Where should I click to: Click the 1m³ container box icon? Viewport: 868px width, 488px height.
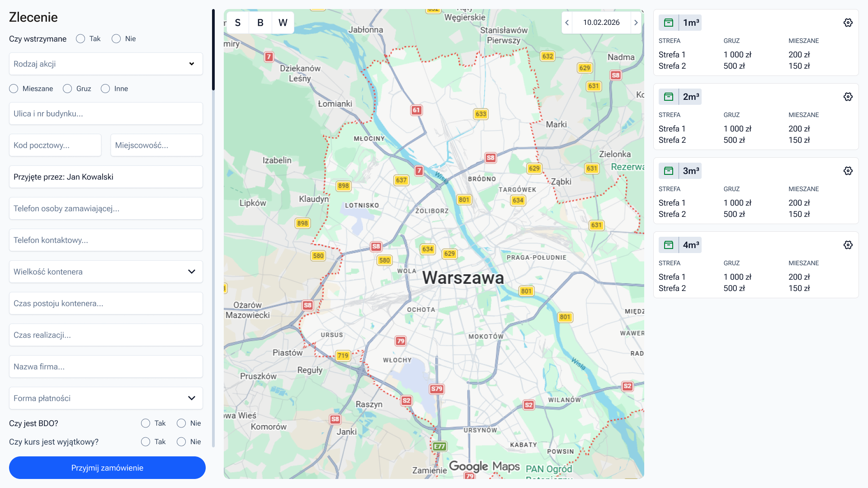[x=669, y=23]
